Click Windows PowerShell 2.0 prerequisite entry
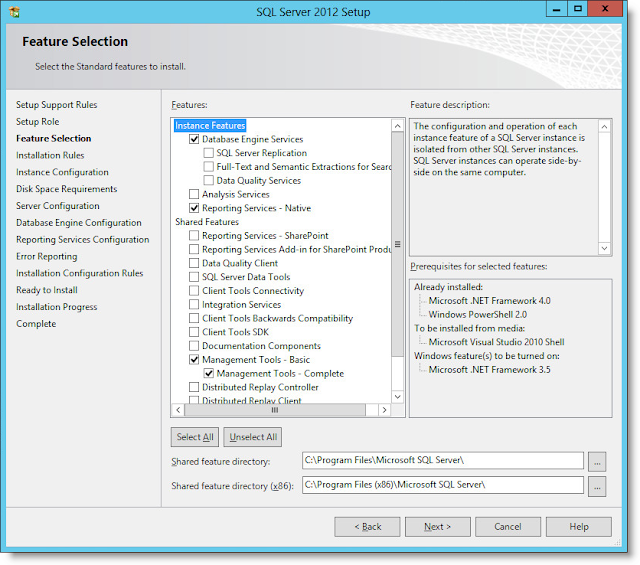This screenshot has height=565, width=640. pyautogui.click(x=478, y=315)
